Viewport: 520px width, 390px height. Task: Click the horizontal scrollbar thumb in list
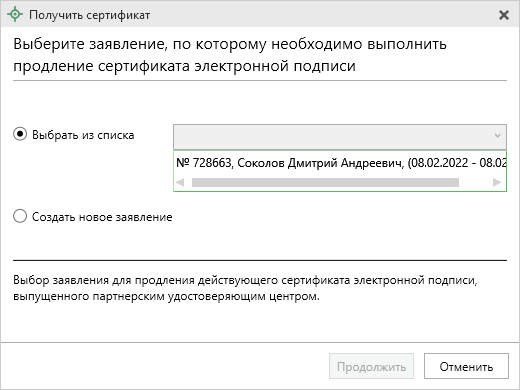click(x=325, y=182)
